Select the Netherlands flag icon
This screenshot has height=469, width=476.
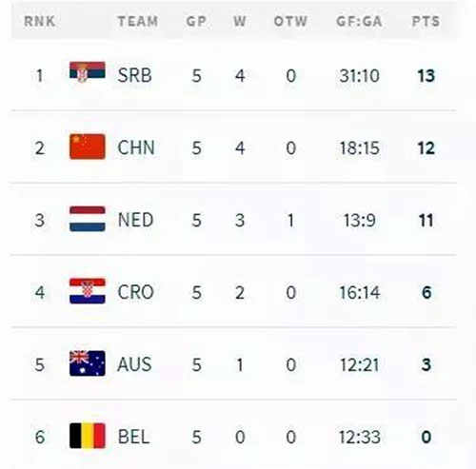click(x=88, y=219)
